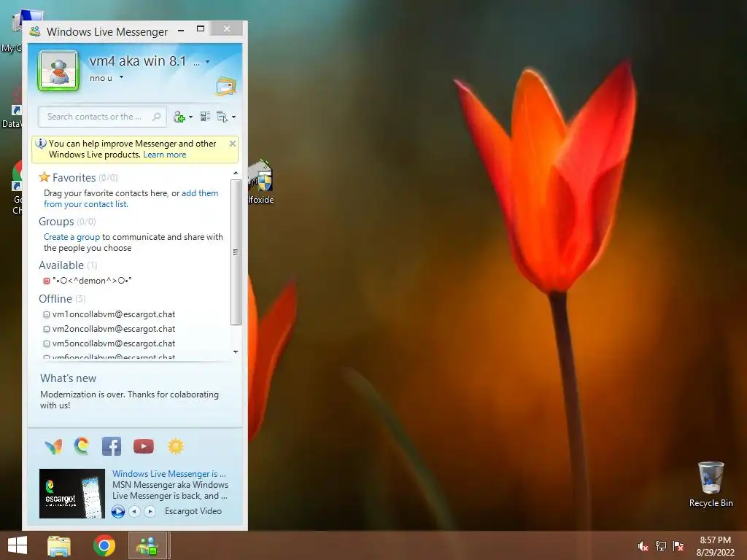Click the user display picture avatar
This screenshot has width=747, height=560.
coord(58,71)
